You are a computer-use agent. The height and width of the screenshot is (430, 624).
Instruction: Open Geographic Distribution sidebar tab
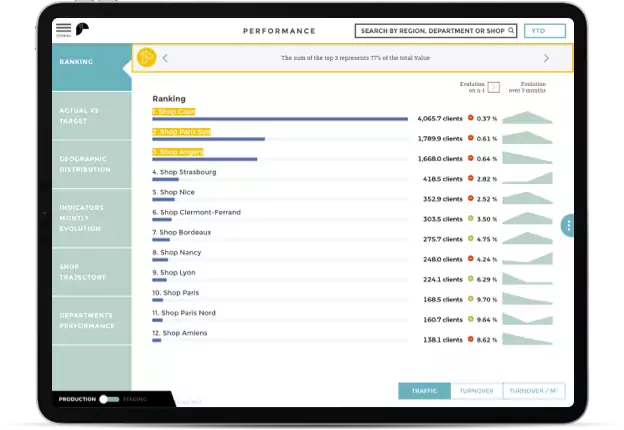(92, 164)
